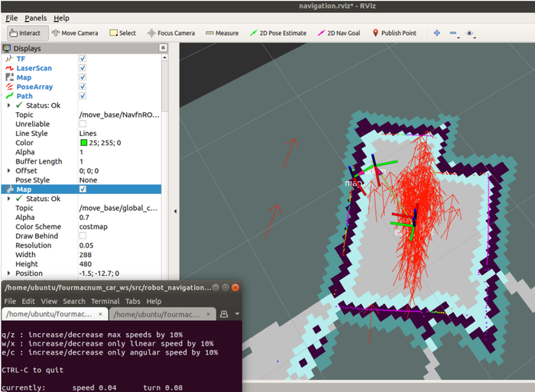Open the eye view options icon
The width and height of the screenshot is (535, 392).
tap(469, 33)
